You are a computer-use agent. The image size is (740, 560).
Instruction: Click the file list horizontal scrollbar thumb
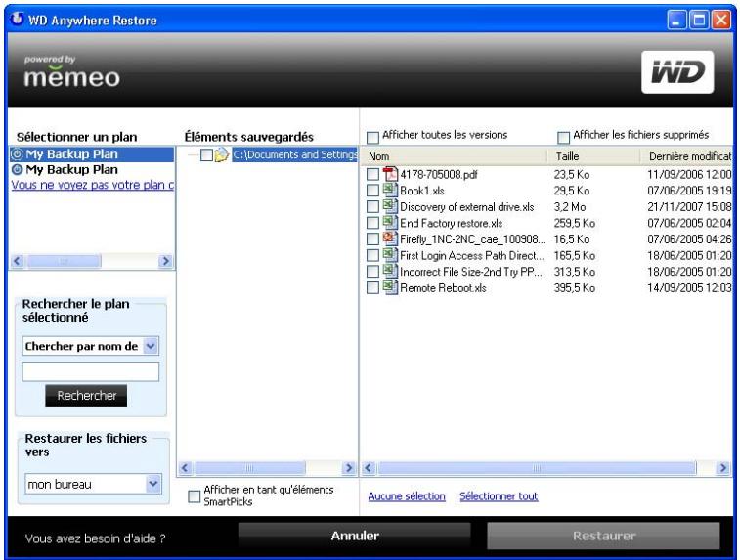[537, 468]
